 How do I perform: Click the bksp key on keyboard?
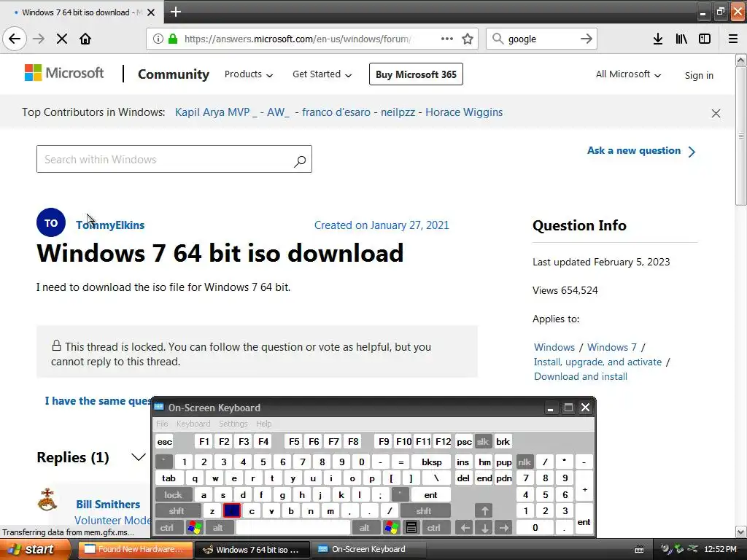point(431,462)
